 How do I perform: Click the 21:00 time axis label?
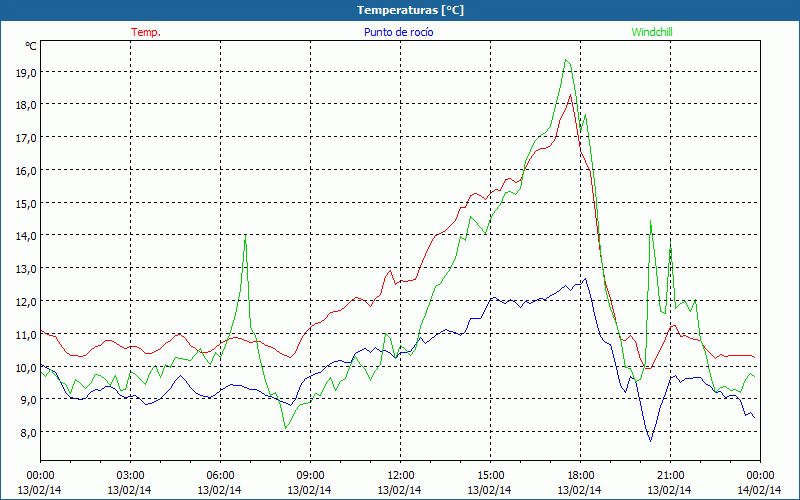670,476
